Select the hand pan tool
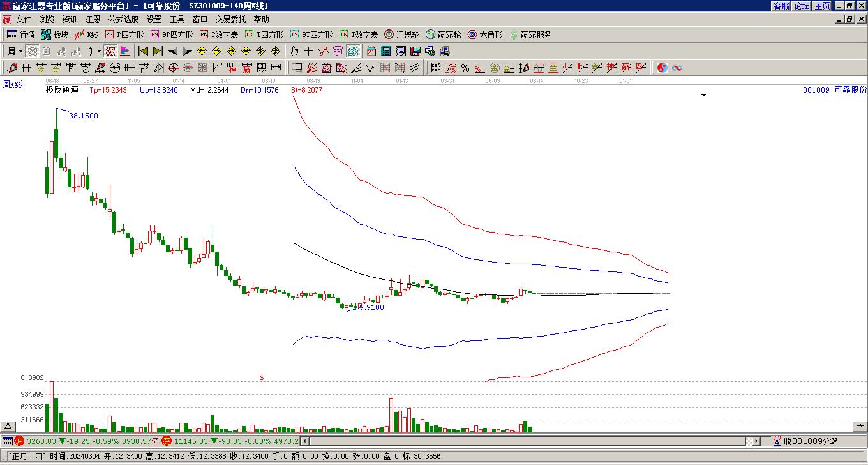 [x=294, y=51]
